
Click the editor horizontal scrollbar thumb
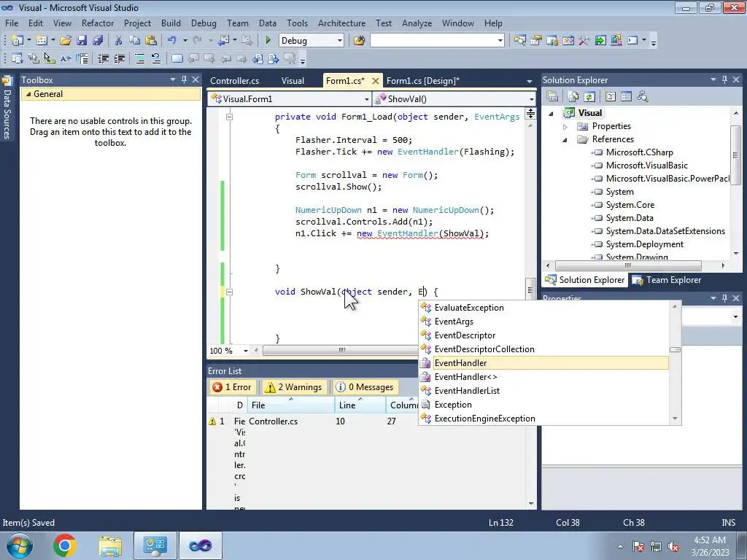coord(341,351)
